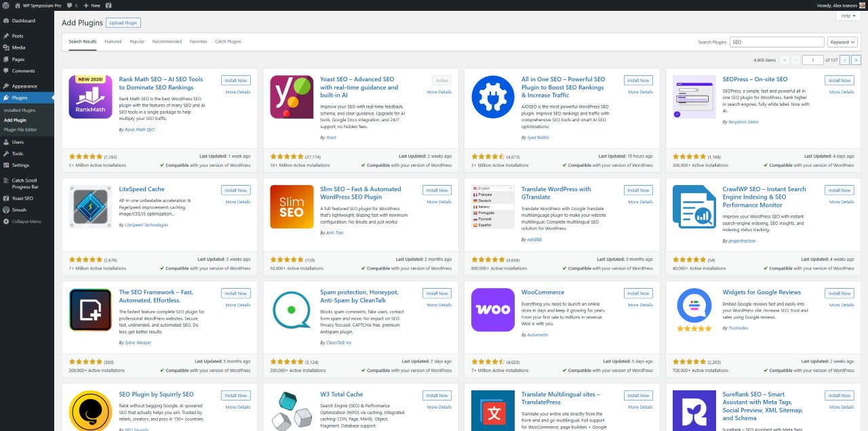The width and height of the screenshot is (868, 431).
Task: Expand the Help panel
Action: (848, 16)
